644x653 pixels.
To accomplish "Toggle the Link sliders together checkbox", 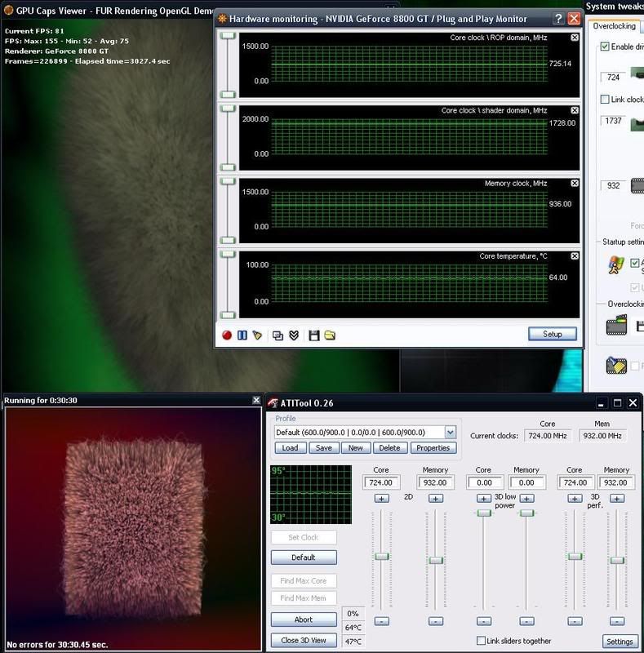I will click(x=482, y=641).
